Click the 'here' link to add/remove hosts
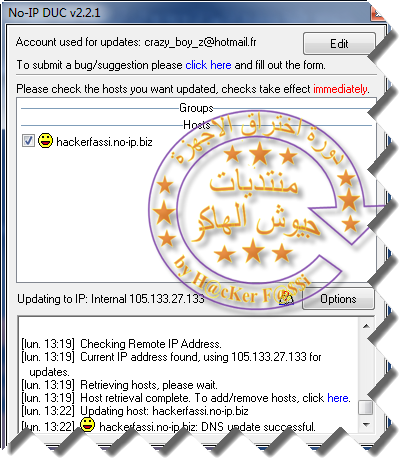Screen dimensions: 408x467 pos(338,398)
